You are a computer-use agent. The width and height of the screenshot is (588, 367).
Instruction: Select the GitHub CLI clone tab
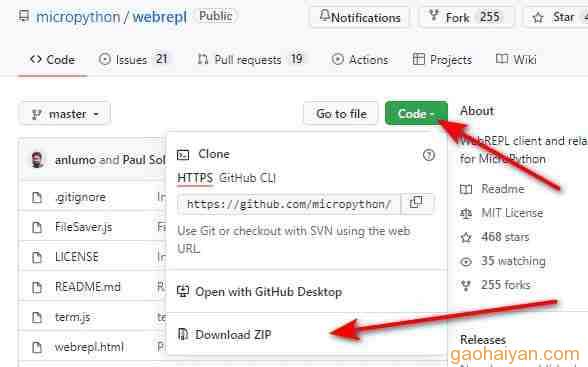click(248, 178)
